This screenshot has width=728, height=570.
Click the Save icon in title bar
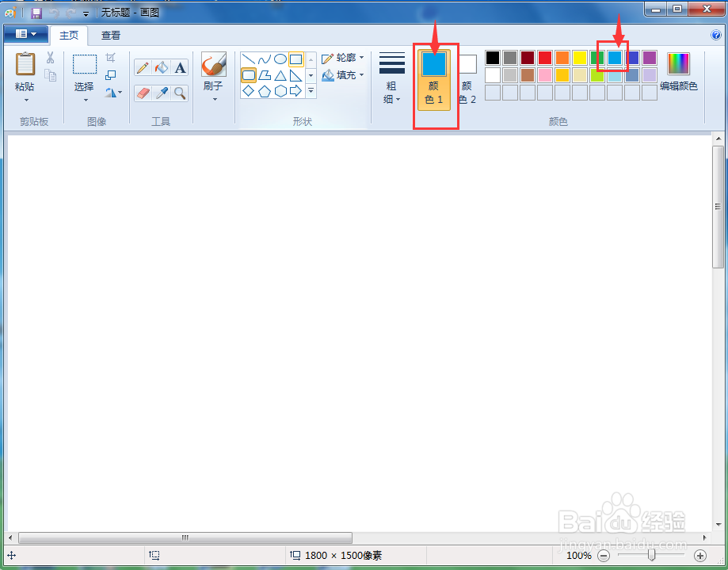tap(36, 13)
